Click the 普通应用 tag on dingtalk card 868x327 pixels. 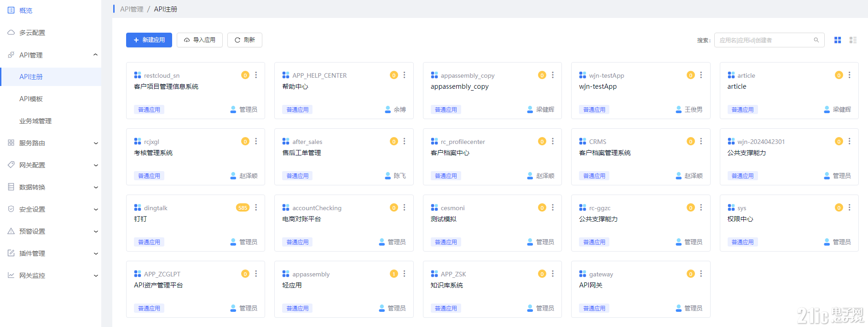[x=149, y=242]
